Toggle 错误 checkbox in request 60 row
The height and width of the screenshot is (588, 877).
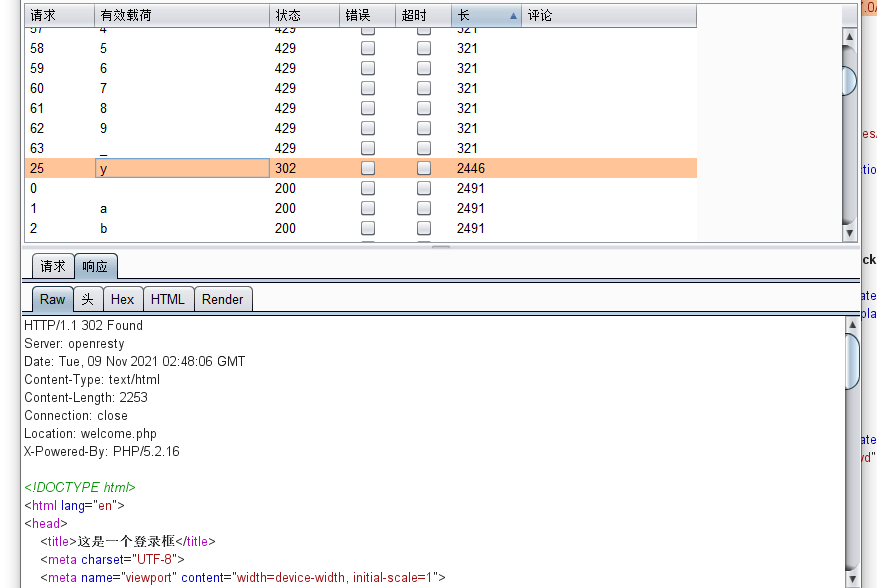tap(367, 88)
